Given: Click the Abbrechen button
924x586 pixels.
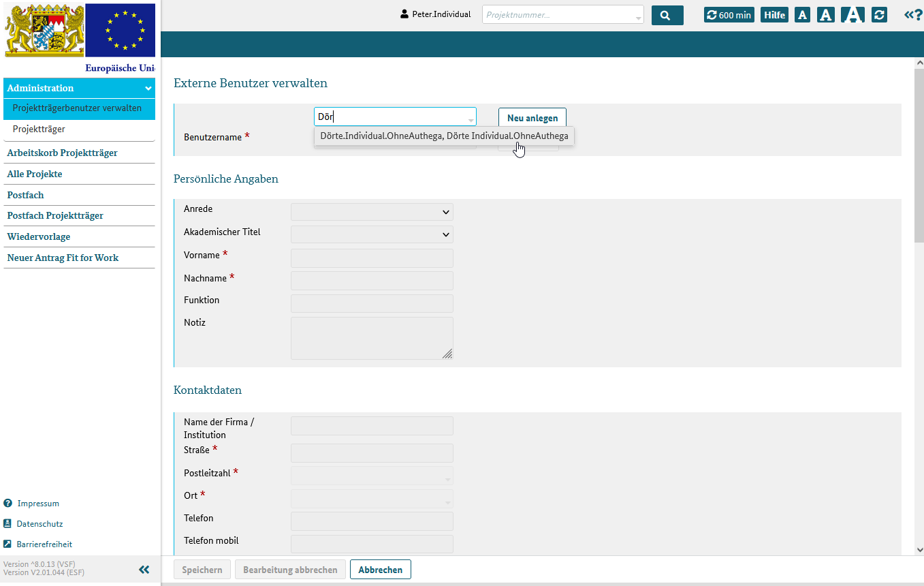Looking at the screenshot, I should pyautogui.click(x=381, y=570).
